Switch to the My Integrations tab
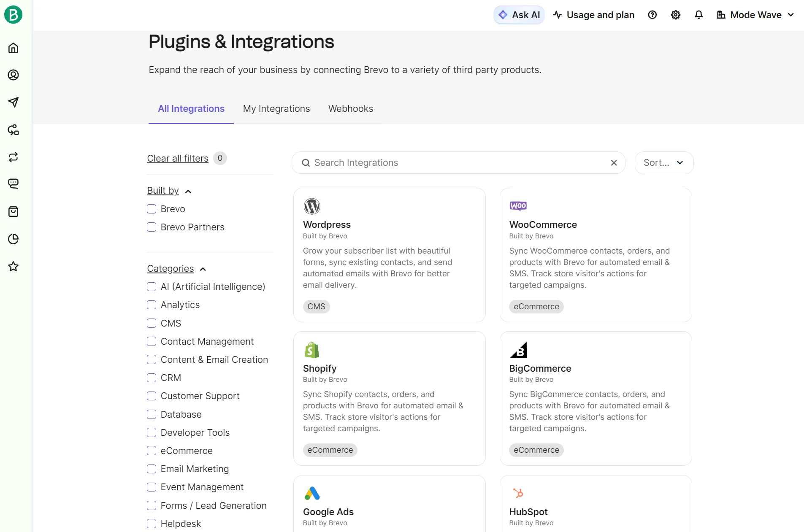Screen dimensions: 804x532 [276, 109]
